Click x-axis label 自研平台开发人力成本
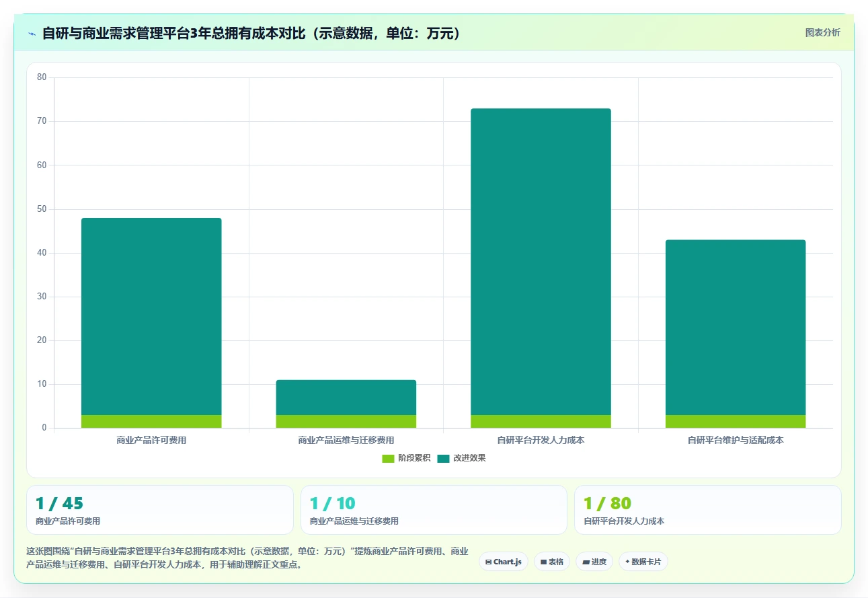The image size is (868, 598). pos(541,441)
